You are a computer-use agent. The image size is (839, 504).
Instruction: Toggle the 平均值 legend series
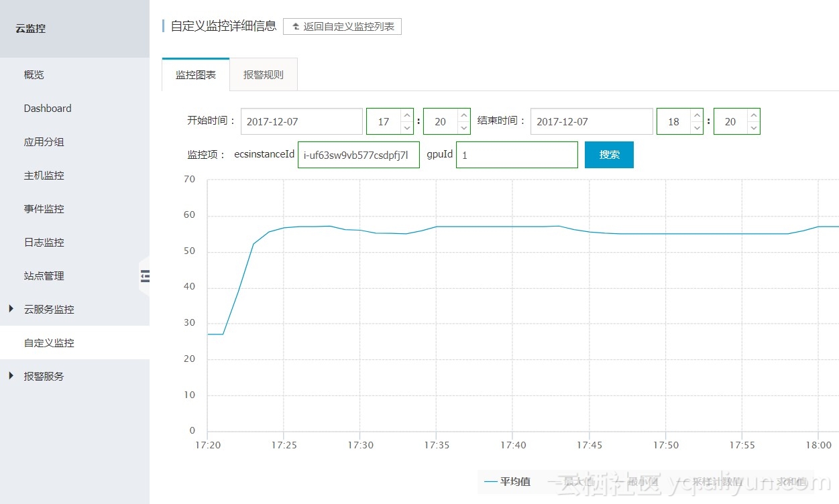pyautogui.click(x=507, y=481)
